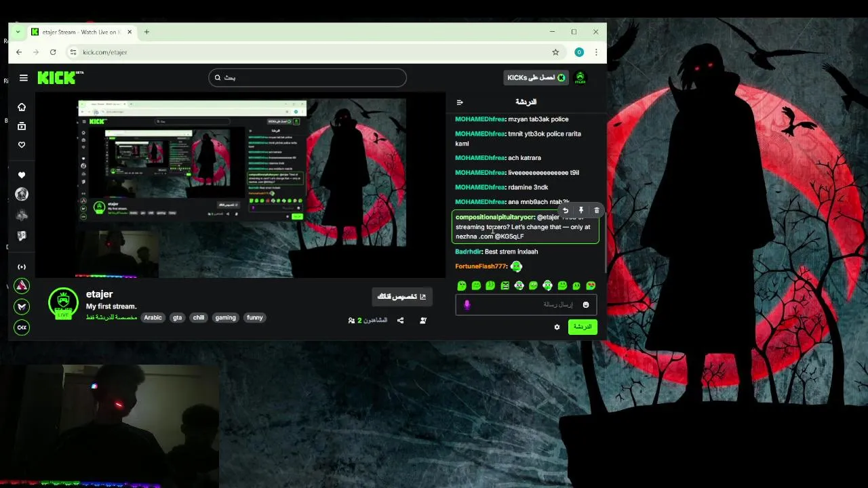This screenshot has width=868, height=488.
Task: Select the third quick emote
Action: point(490,286)
